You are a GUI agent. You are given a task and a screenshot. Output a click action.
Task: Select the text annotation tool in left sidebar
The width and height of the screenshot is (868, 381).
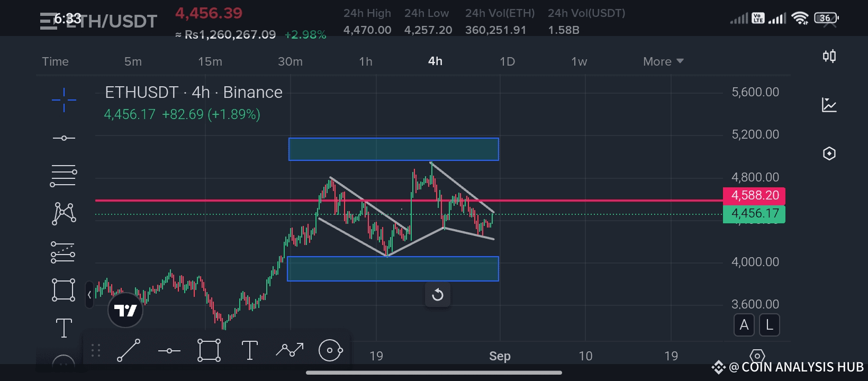[x=64, y=328]
